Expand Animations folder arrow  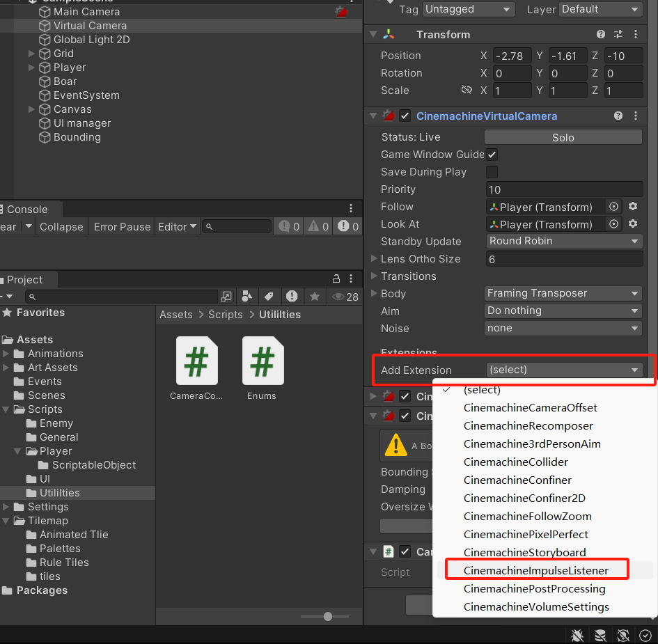[6, 354]
